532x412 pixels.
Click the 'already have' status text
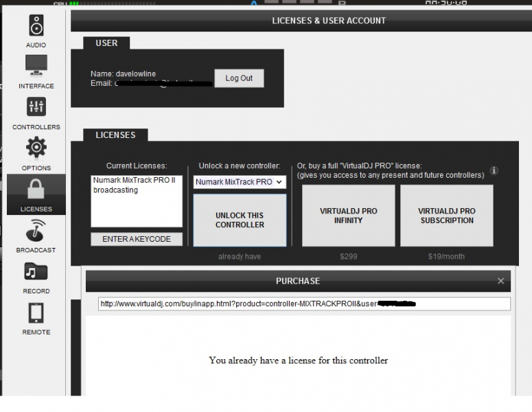[240, 257]
